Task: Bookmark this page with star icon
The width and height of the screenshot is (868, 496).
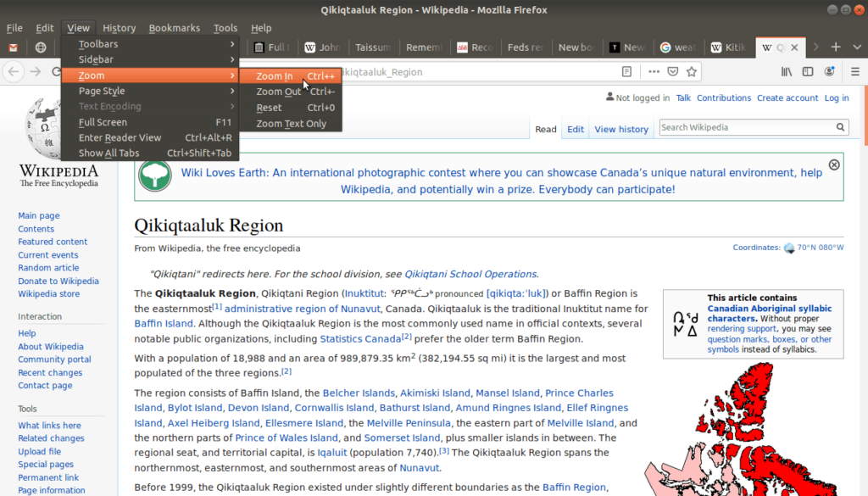Action: click(692, 72)
